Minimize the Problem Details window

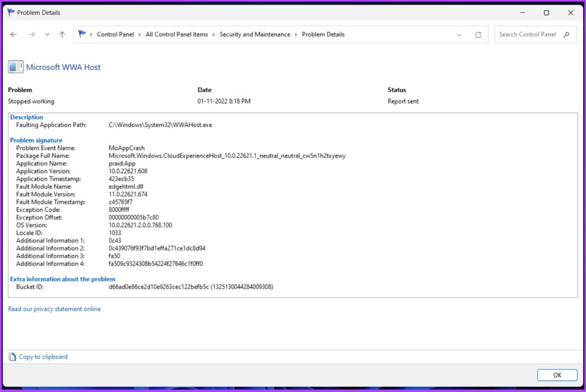point(522,13)
